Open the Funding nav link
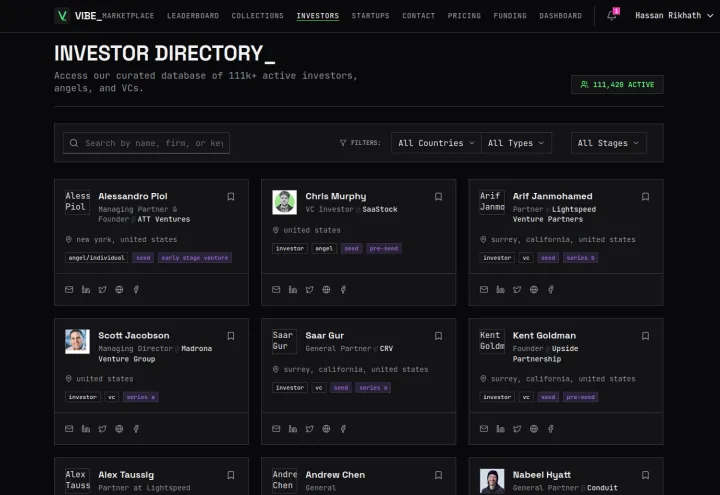The width and height of the screenshot is (720, 495). [510, 16]
